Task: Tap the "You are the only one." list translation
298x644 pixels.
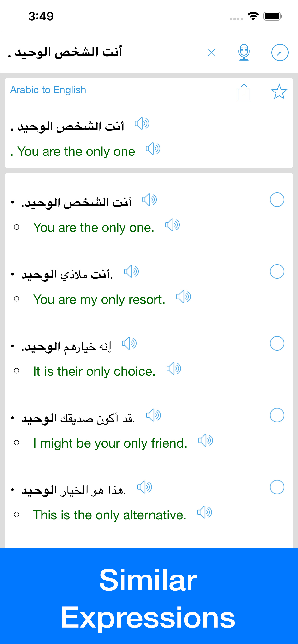Action: pos(94,228)
